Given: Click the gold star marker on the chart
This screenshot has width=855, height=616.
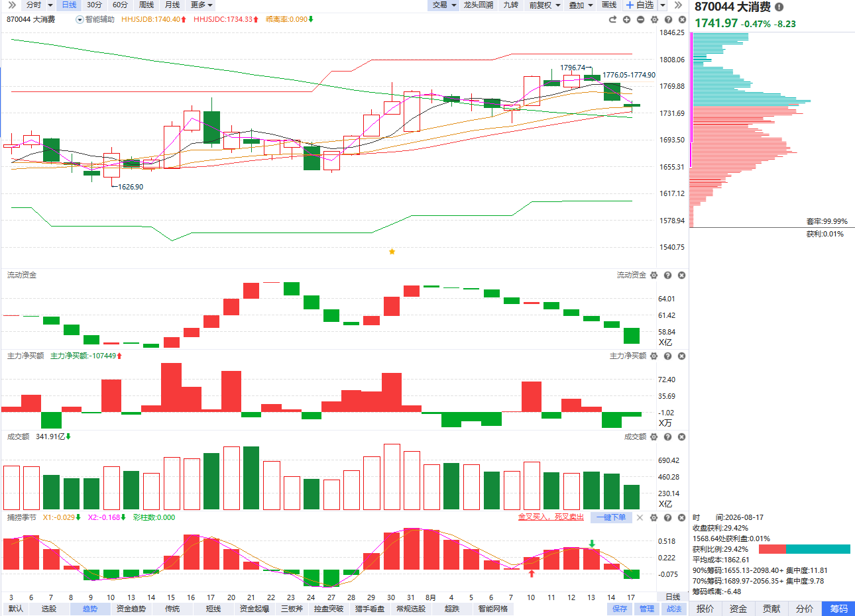Looking at the screenshot, I should pos(392,252).
